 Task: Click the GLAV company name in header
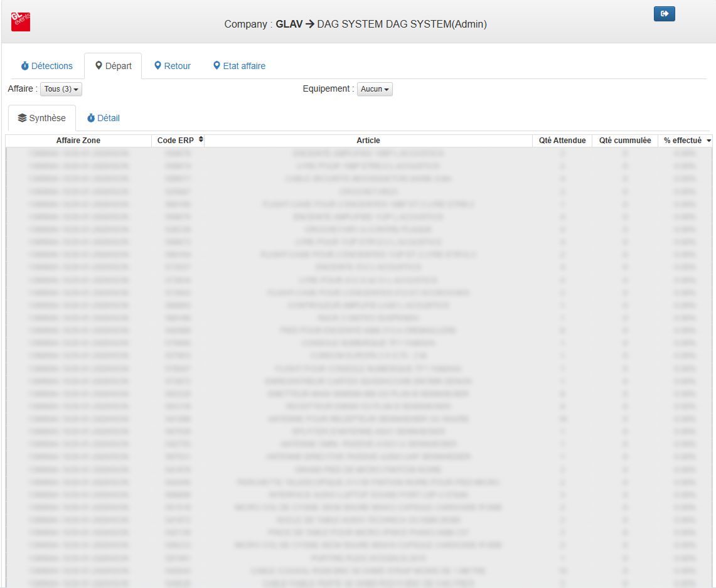289,24
